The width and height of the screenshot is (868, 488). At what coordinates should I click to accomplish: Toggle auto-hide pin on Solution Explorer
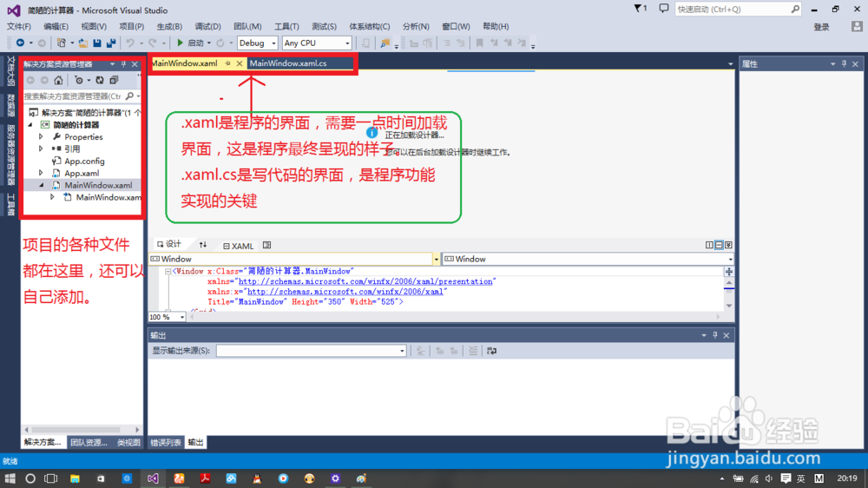[x=123, y=64]
